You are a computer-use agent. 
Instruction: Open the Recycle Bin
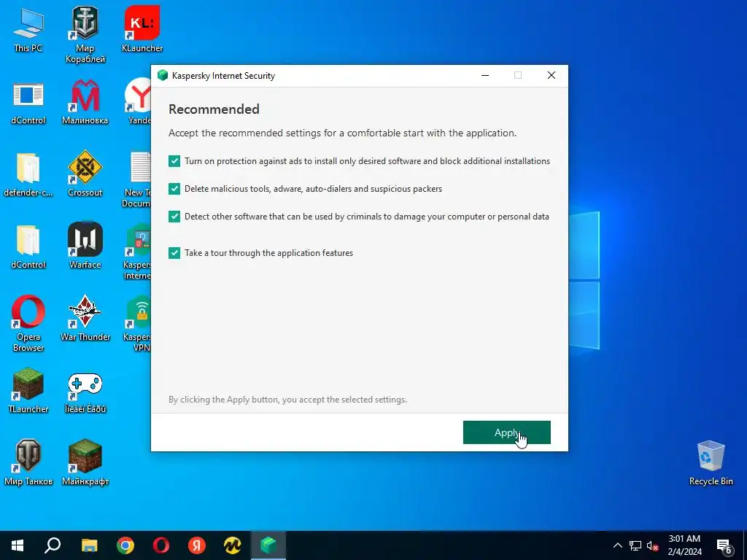pos(711,463)
